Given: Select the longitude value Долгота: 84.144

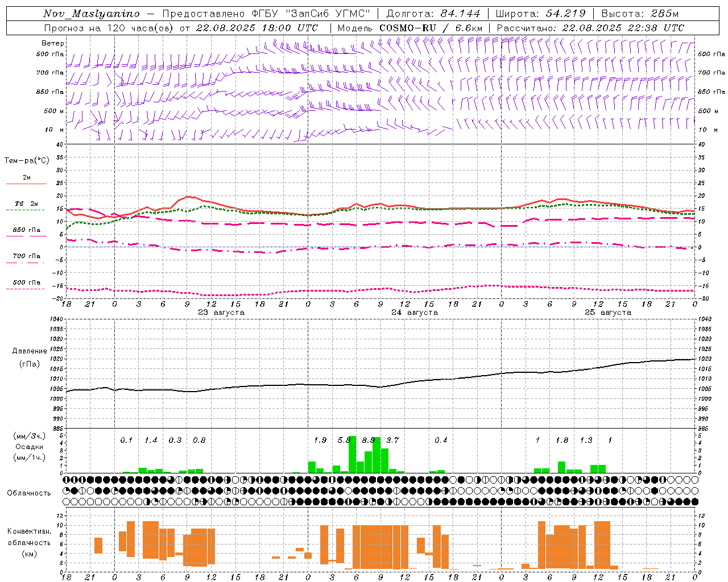Looking at the screenshot, I should pyautogui.click(x=433, y=14).
